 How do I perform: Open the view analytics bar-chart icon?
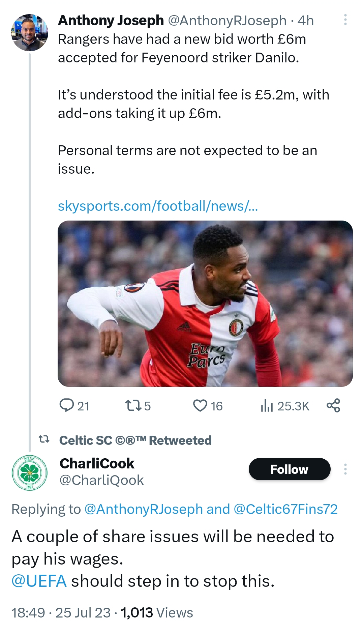coord(266,405)
